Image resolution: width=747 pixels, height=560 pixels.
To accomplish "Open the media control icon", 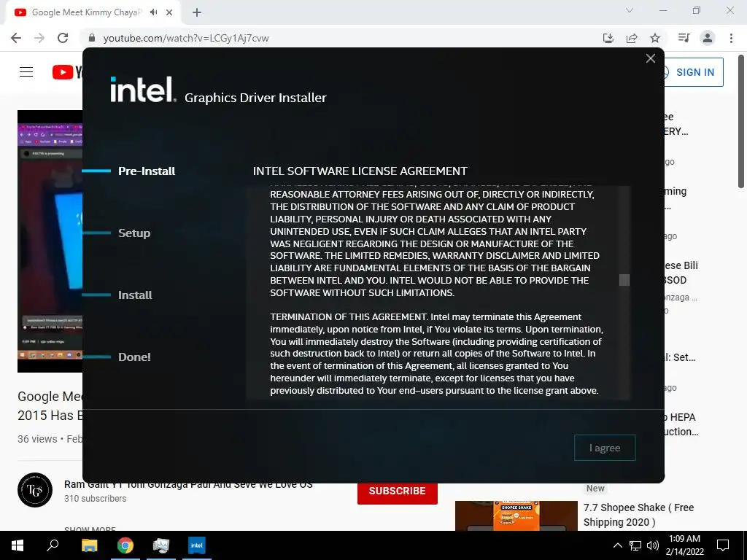I will (x=684, y=38).
